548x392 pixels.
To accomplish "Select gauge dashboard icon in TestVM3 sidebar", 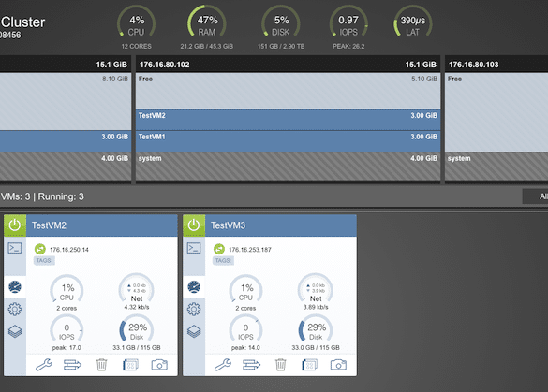I will [x=194, y=287].
